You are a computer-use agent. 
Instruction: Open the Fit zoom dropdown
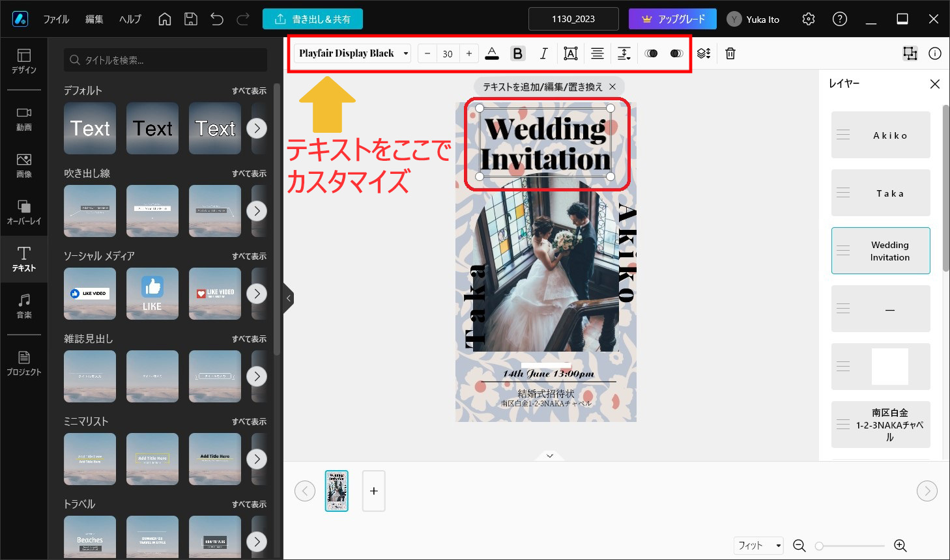pos(758,545)
